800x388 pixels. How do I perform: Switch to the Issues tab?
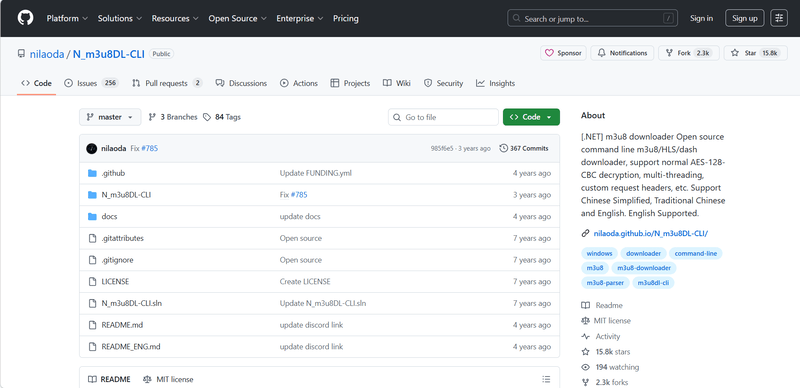click(x=91, y=83)
